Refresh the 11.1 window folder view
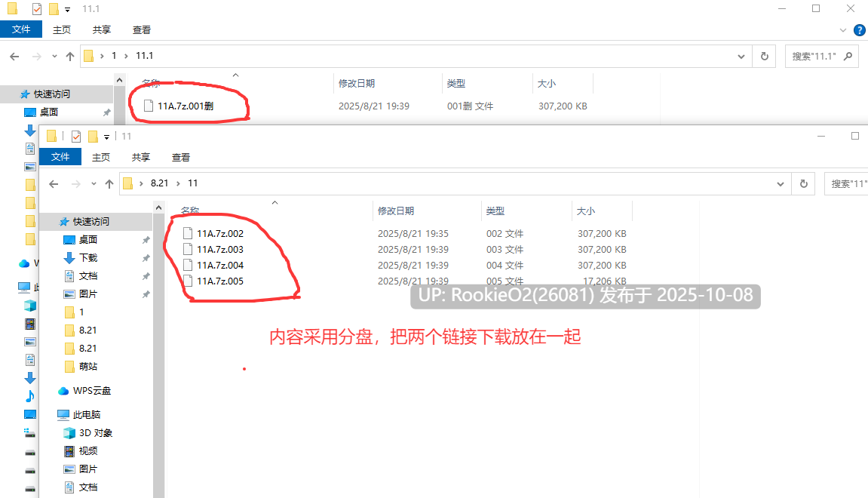868x498 pixels. coord(765,57)
